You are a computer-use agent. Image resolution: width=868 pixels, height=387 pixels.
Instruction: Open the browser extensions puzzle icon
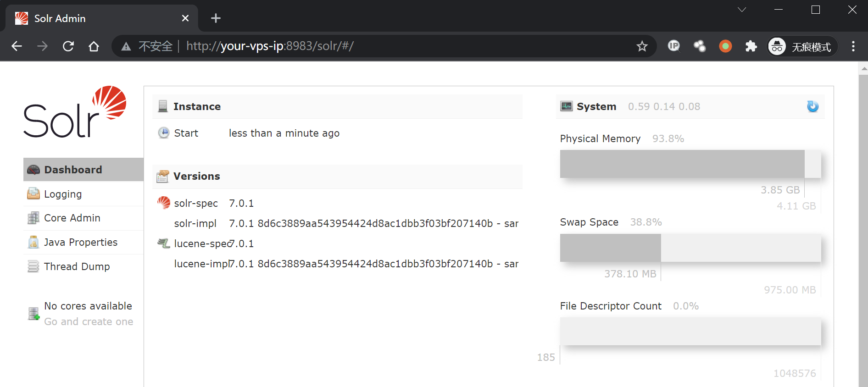point(751,46)
